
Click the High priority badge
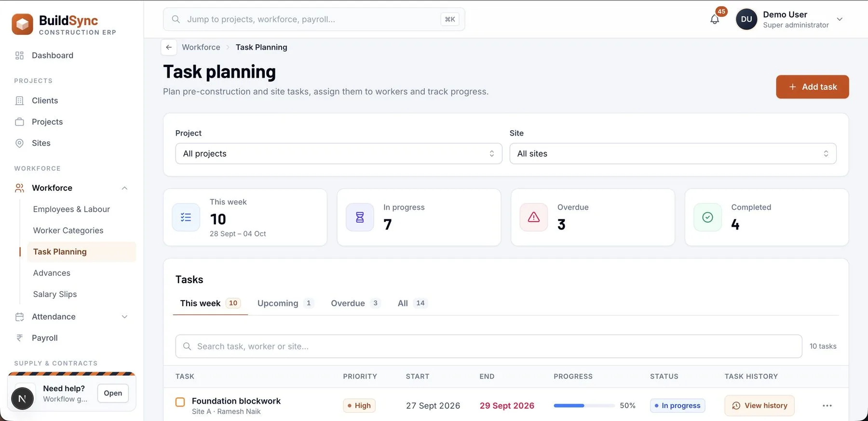(359, 406)
